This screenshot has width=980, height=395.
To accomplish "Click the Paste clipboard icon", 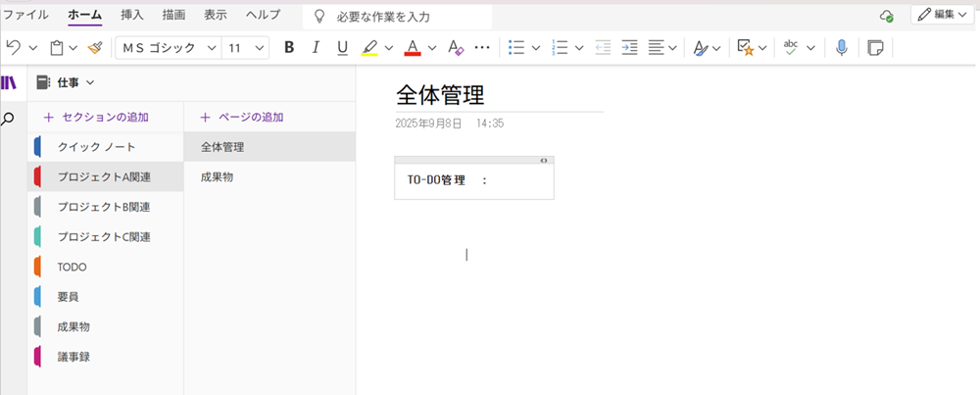I will (x=57, y=47).
